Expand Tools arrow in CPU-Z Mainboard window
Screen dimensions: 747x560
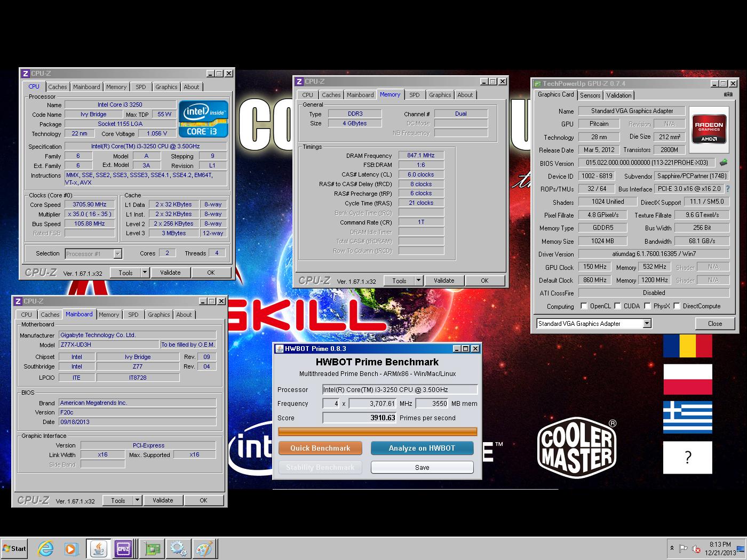(x=137, y=500)
